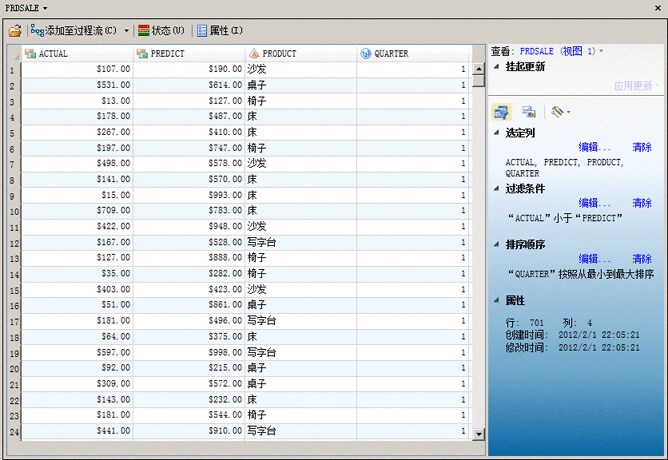
Task: Click cell $709.00 in ACTUAL column
Action: click(78, 210)
